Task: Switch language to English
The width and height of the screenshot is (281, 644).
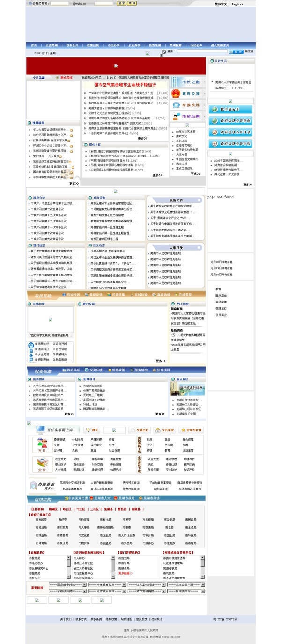Action: pyautogui.click(x=237, y=4)
